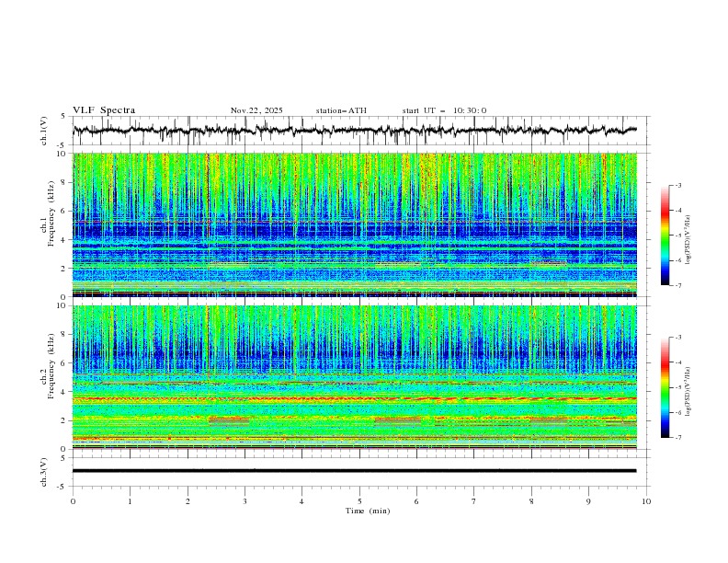Click inside the ch.1 spectrogram panel
This screenshot has width=728, height=563.
click(x=355, y=224)
